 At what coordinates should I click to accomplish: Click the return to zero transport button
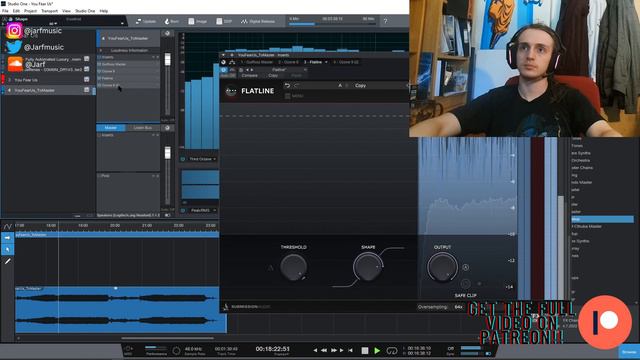351,350
